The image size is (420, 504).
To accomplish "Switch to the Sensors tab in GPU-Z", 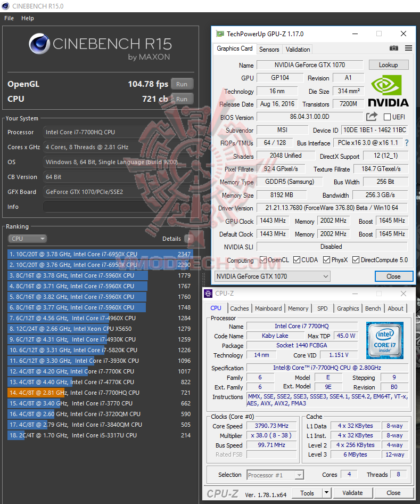I will click(269, 50).
